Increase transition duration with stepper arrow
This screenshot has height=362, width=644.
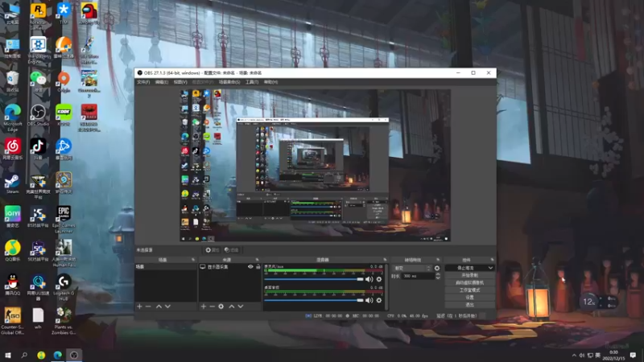(438, 274)
